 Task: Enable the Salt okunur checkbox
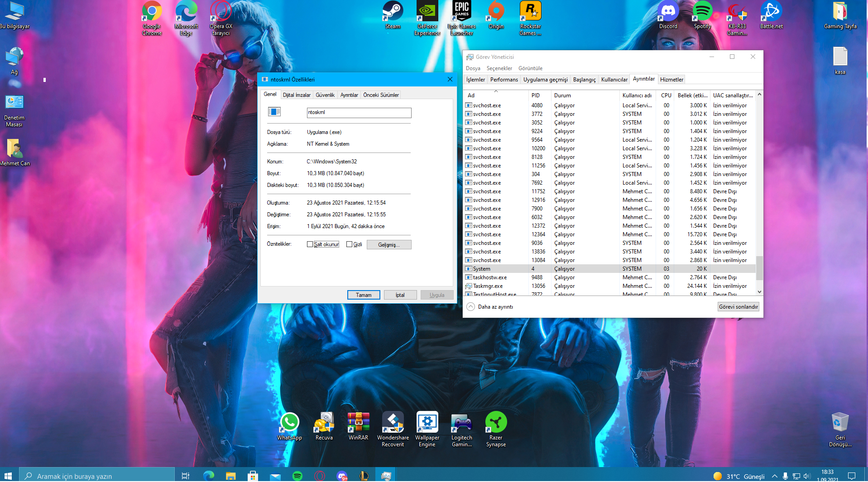[310, 244]
